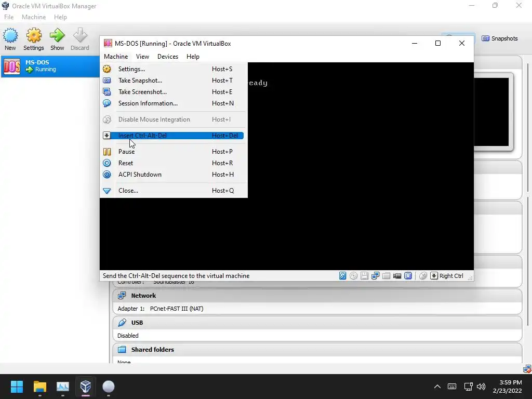Viewport: 532px width, 399px height.
Task: Open View menu in VM window
Action: click(x=142, y=57)
